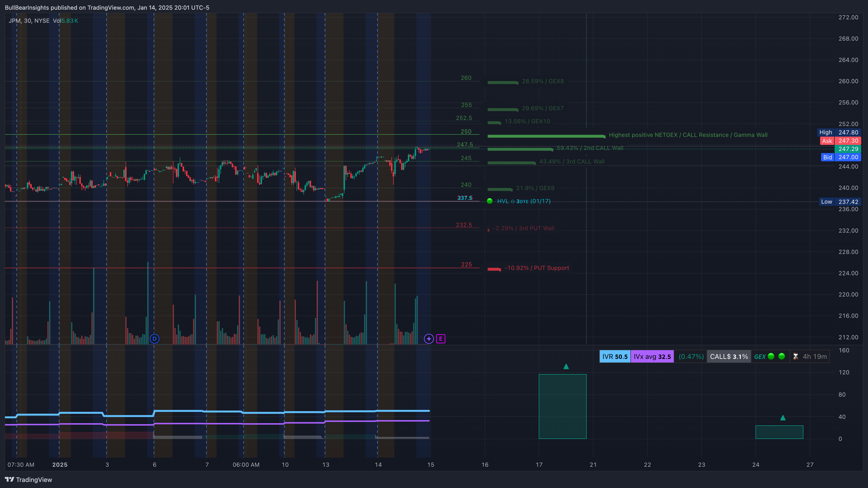Click the 43.49% 3rd CALL Wall label
This screenshot has width=868, height=488.
click(572, 162)
